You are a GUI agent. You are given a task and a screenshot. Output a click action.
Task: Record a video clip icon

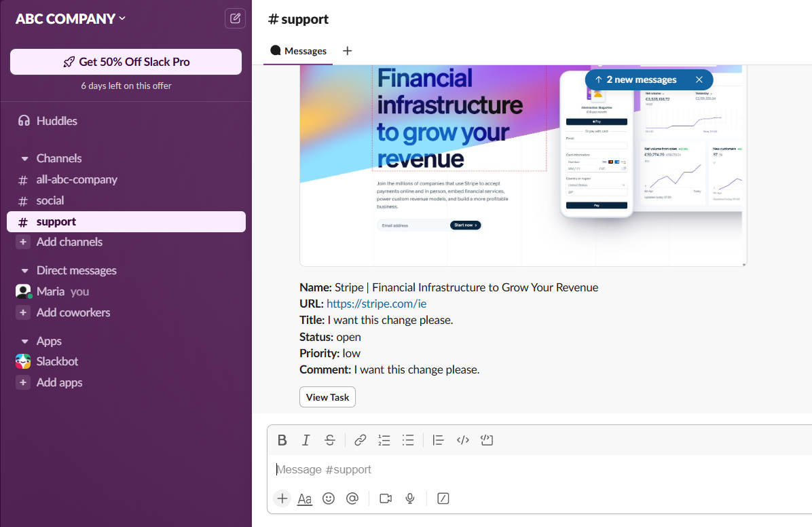click(x=386, y=498)
